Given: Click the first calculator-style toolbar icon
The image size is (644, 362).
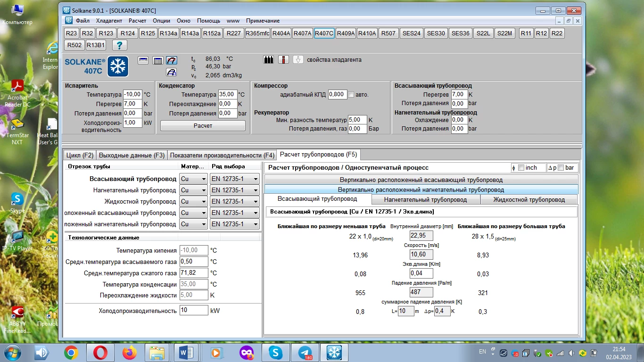Looking at the screenshot, I should click(143, 60).
